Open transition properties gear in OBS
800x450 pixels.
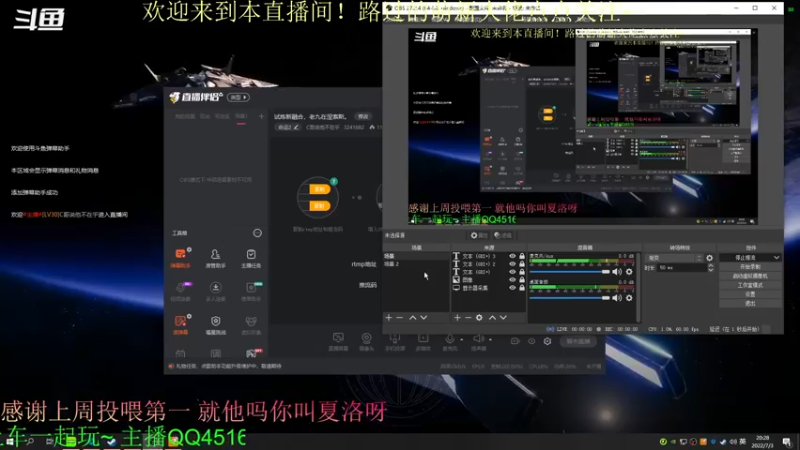point(710,258)
